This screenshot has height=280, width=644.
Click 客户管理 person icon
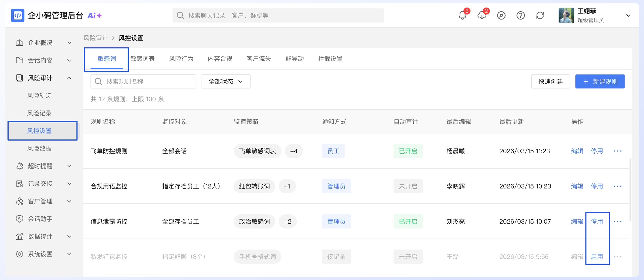tap(19, 201)
